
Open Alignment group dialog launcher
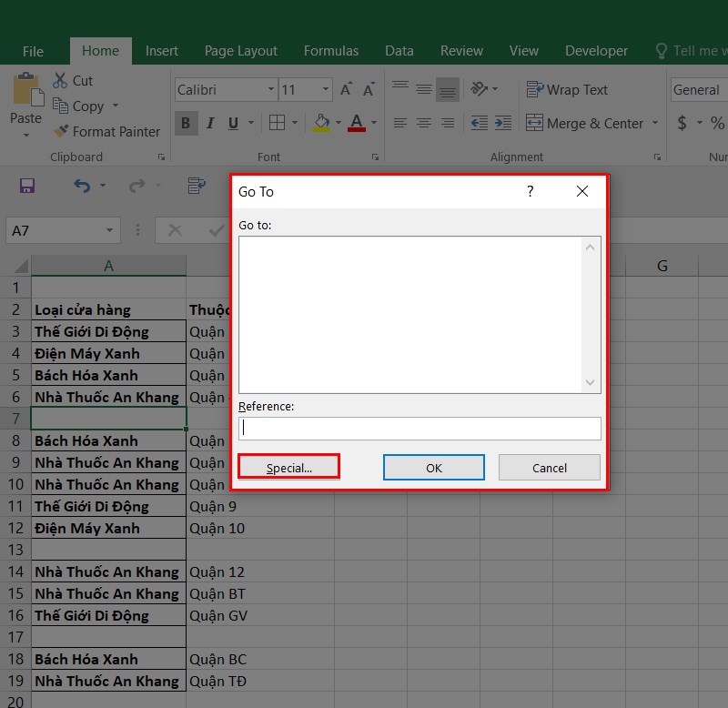click(x=657, y=157)
